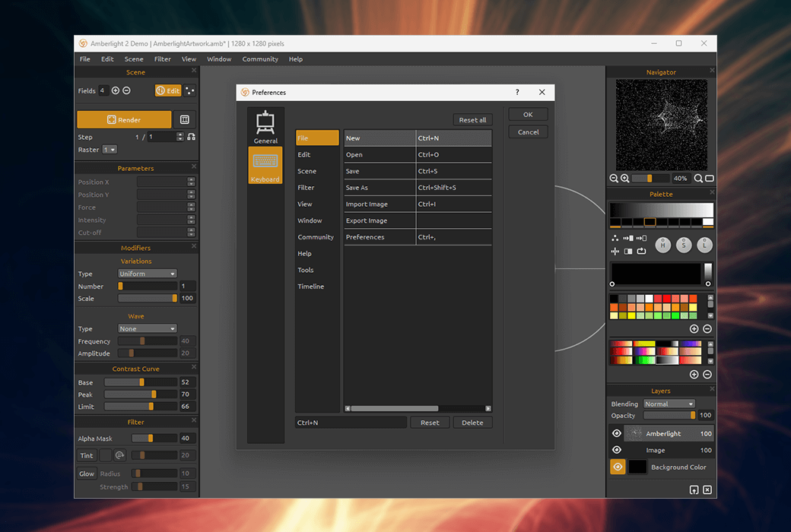The width and height of the screenshot is (791, 532).
Task: Click the square icon next to Render
Action: pos(185,119)
